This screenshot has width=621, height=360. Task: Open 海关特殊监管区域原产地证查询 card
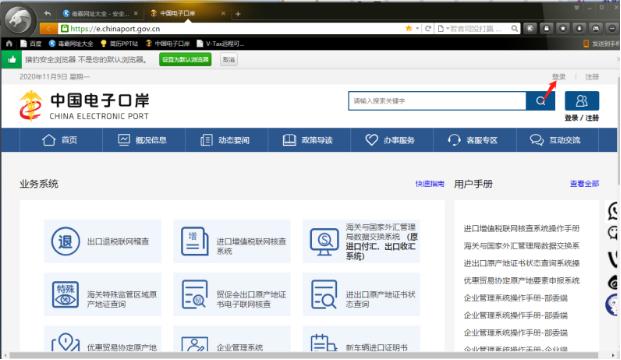pyautogui.click(x=103, y=294)
